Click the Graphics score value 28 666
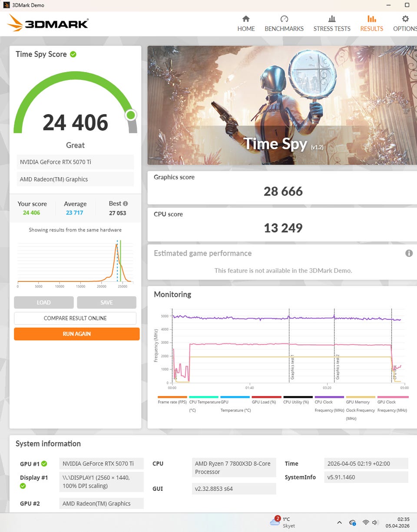 pos(283,192)
